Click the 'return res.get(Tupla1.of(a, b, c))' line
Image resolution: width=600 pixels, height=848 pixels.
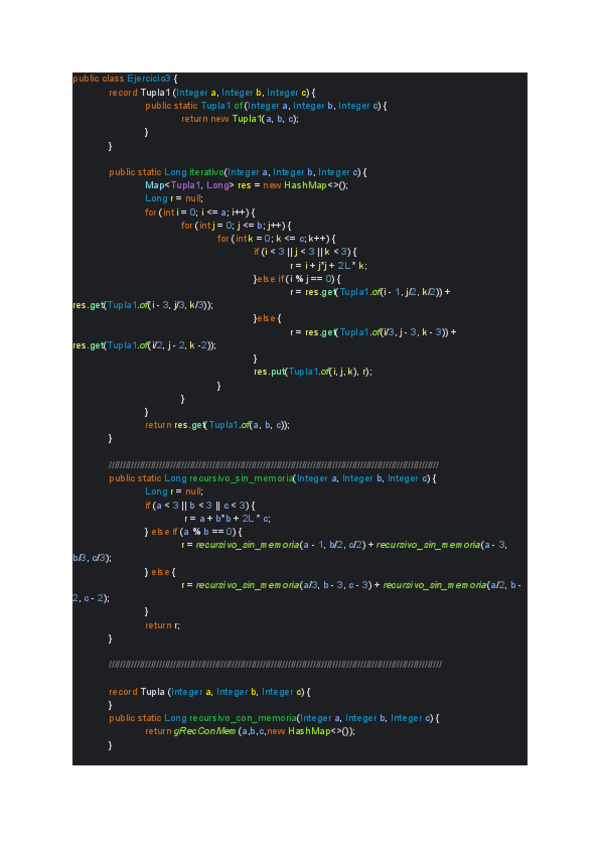pos(218,424)
